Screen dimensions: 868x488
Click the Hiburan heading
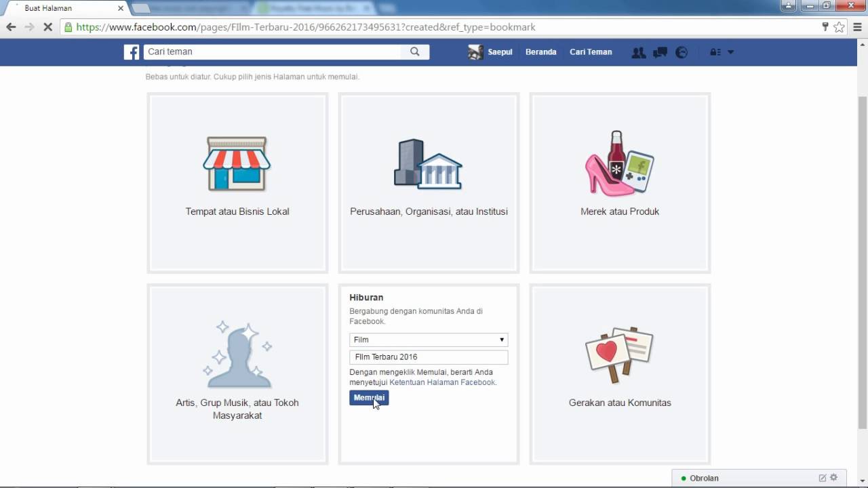point(366,298)
